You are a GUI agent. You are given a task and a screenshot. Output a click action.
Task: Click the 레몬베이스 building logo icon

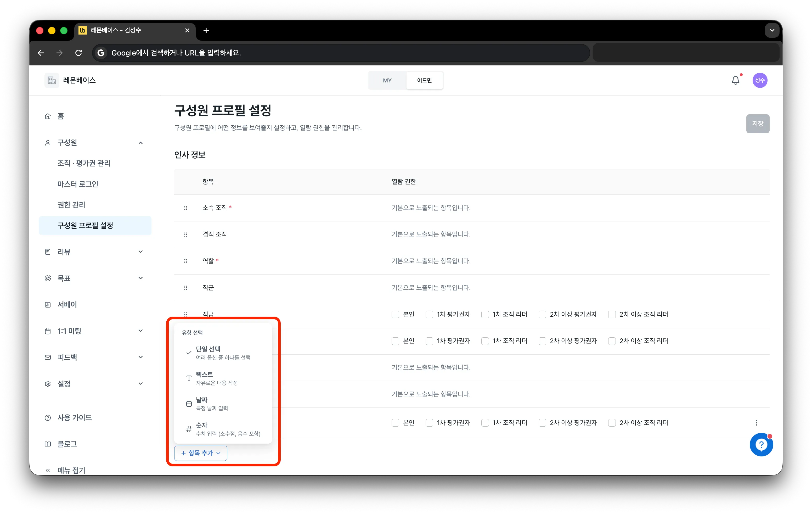coord(52,80)
